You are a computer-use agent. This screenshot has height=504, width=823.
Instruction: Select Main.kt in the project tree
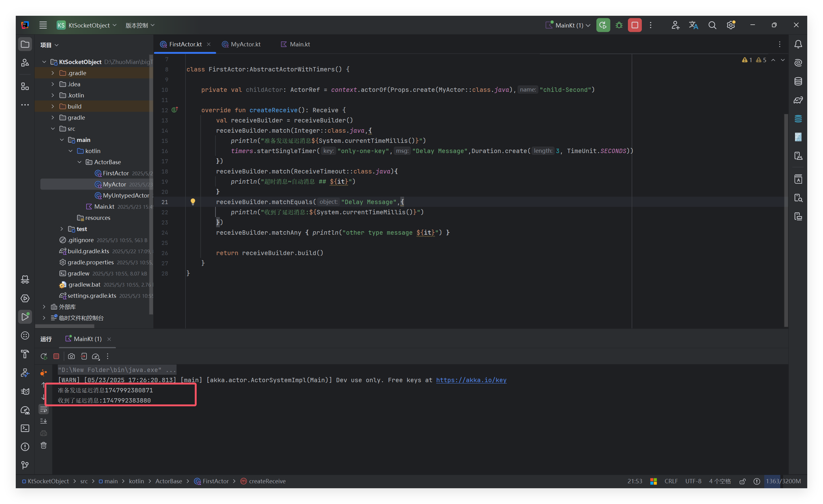pyautogui.click(x=104, y=207)
